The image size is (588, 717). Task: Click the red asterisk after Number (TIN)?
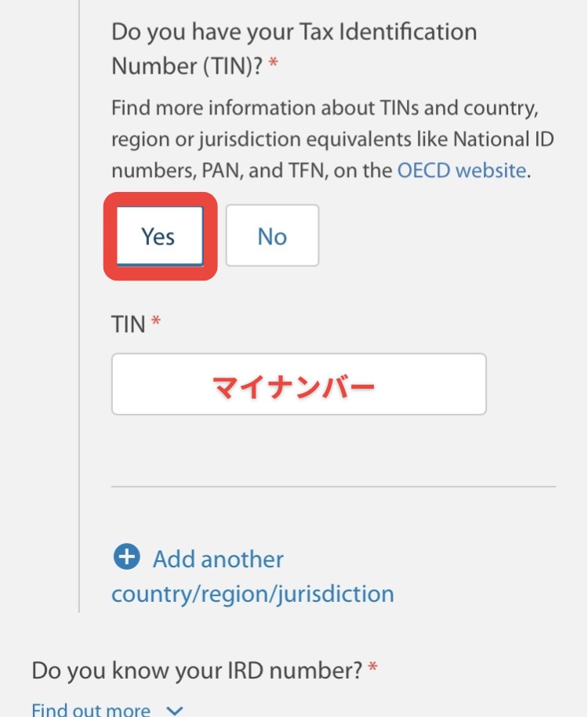point(274,65)
